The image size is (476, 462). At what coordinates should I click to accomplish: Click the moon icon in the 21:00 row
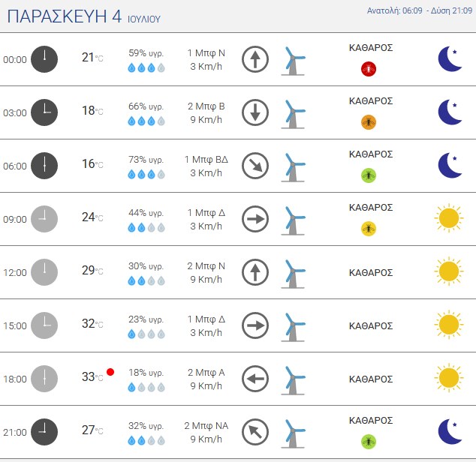(x=450, y=431)
